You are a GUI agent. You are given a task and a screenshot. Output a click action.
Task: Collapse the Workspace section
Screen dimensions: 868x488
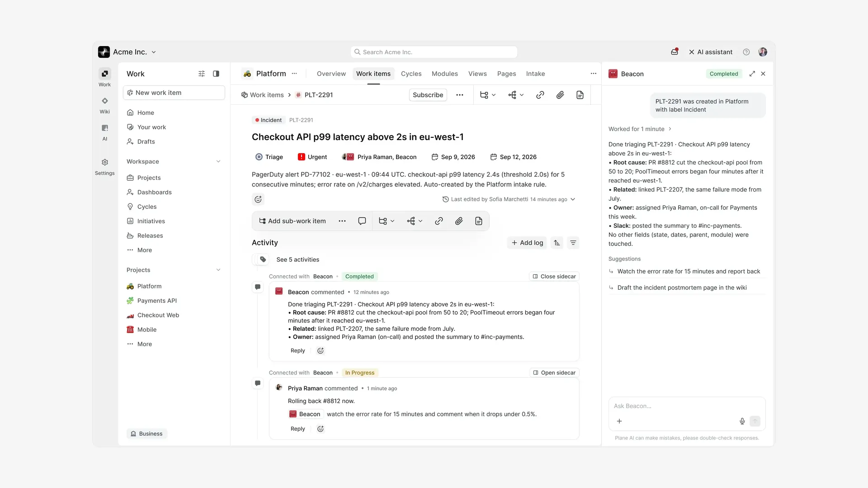[x=218, y=161]
